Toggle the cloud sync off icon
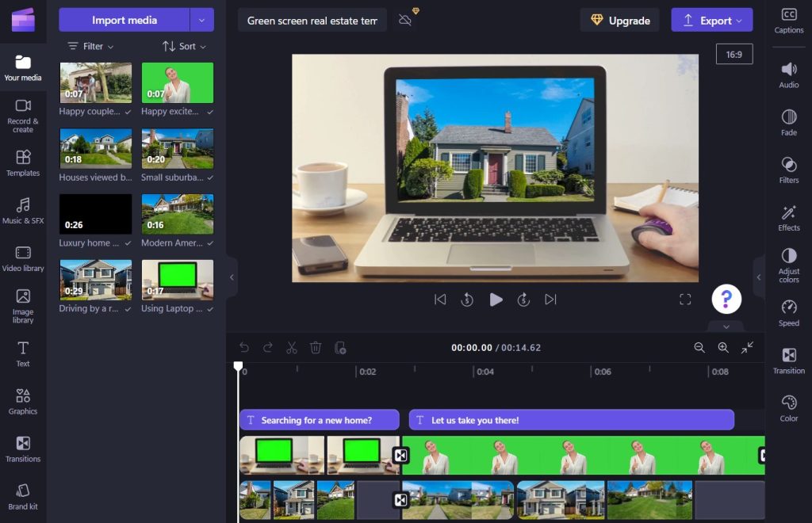Image resolution: width=812 pixels, height=523 pixels. click(405, 20)
